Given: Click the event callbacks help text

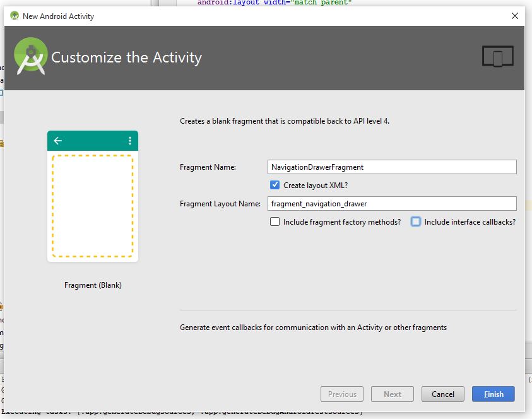Looking at the screenshot, I should 313,328.
